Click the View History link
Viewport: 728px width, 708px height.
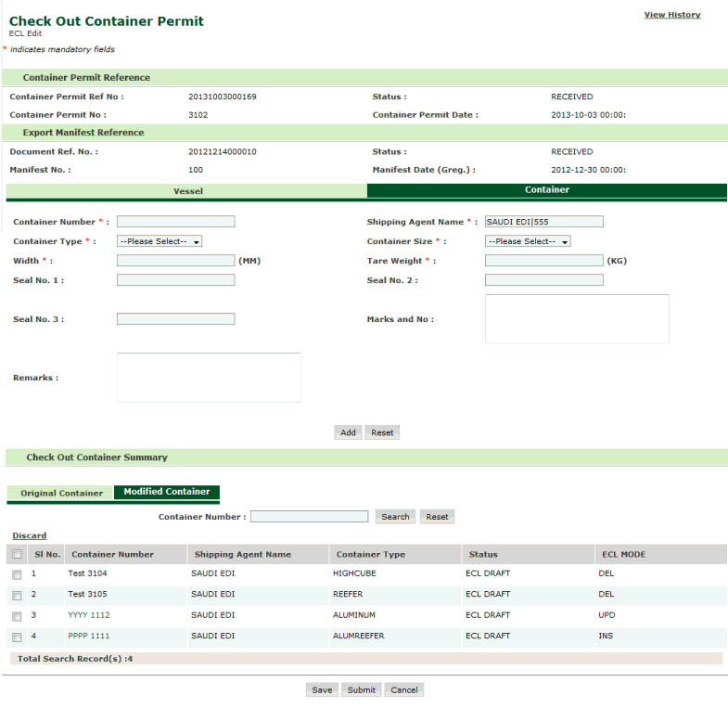[671, 15]
